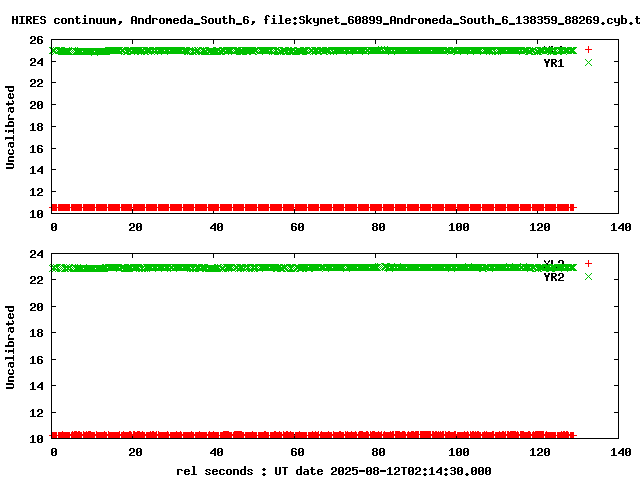Click the 24 tick label on the lower plot y-axis
640x480 pixels.
pyautogui.click(x=36, y=254)
